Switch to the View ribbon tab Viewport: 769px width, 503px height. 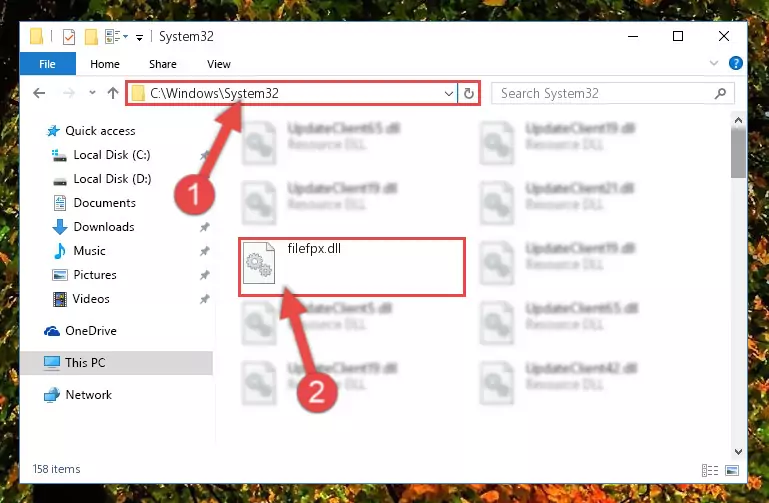[x=219, y=64]
